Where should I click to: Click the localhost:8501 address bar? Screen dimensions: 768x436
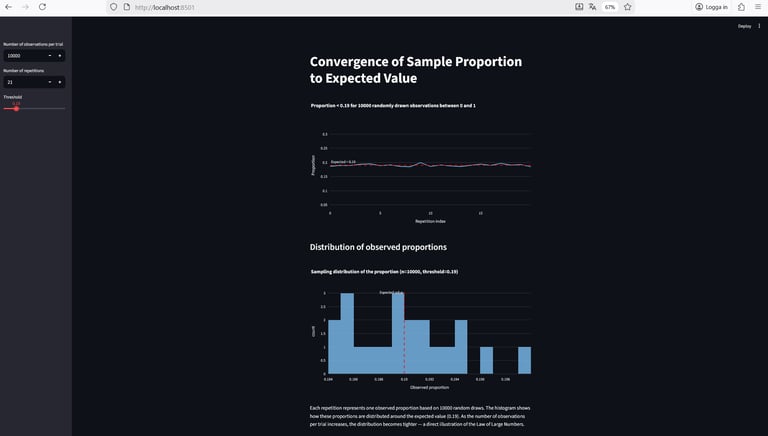coord(300,7)
